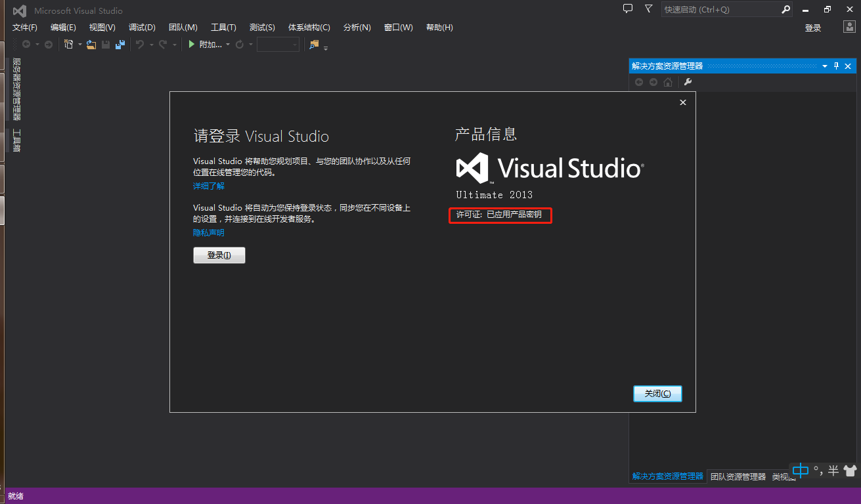
Task: Click the IME half-width toggle
Action: coord(833,471)
